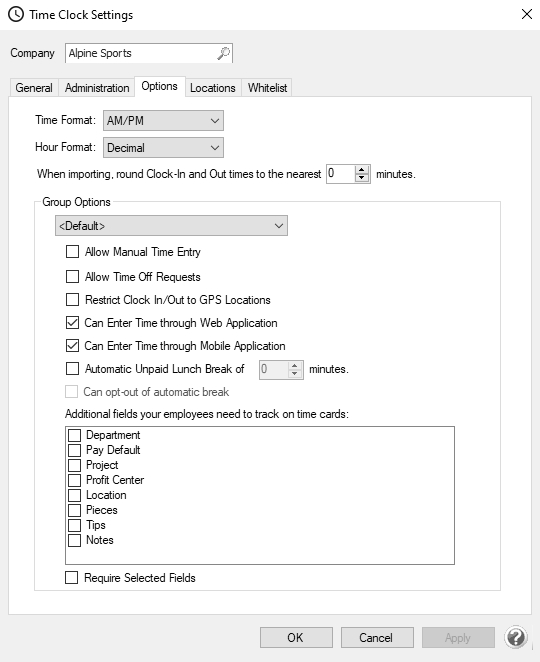Open the Whitelist tab
This screenshot has width=540, height=662.
coord(267,88)
